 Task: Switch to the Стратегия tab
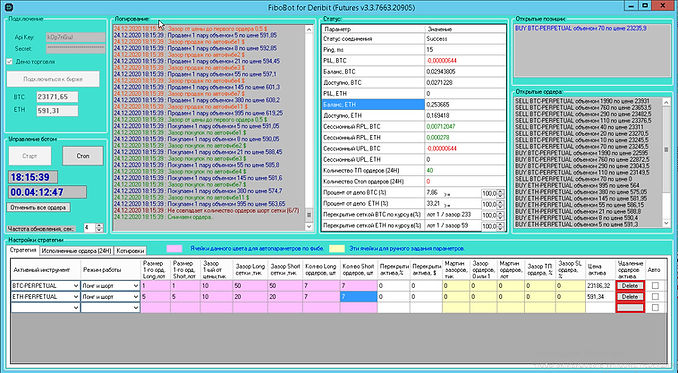[x=22, y=250]
